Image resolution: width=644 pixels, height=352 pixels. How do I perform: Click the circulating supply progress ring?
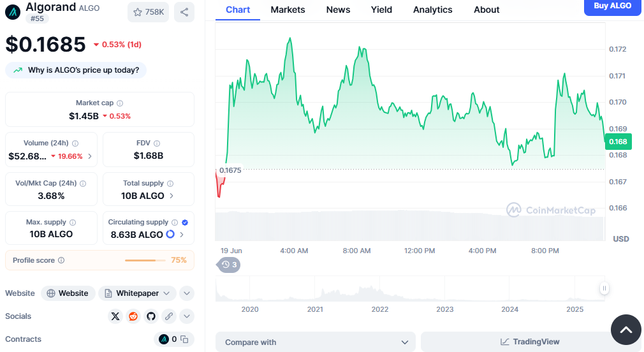[x=170, y=234]
